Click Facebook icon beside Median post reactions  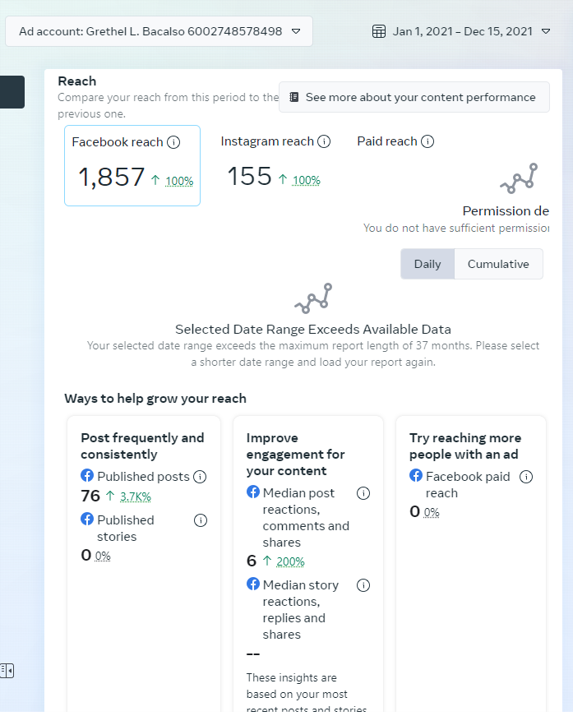point(253,492)
